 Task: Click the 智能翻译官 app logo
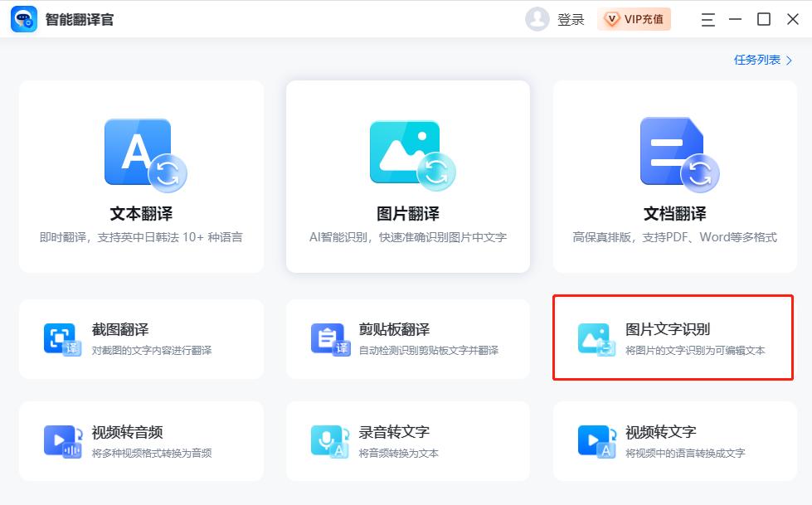click(x=26, y=20)
